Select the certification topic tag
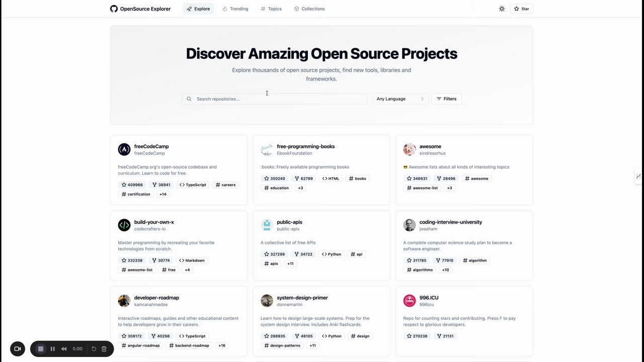 pos(136,194)
